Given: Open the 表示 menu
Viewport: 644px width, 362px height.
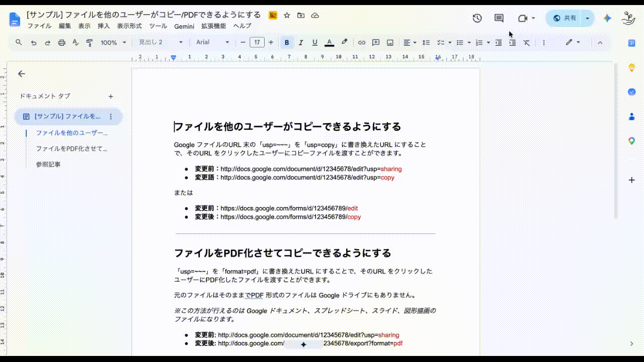Looking at the screenshot, I should 84,26.
